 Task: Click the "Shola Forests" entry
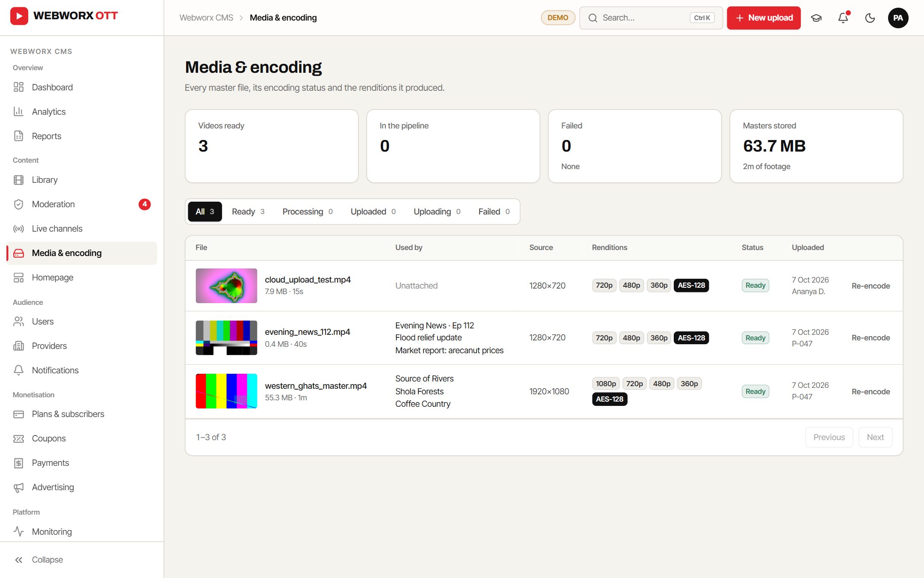coord(419,391)
